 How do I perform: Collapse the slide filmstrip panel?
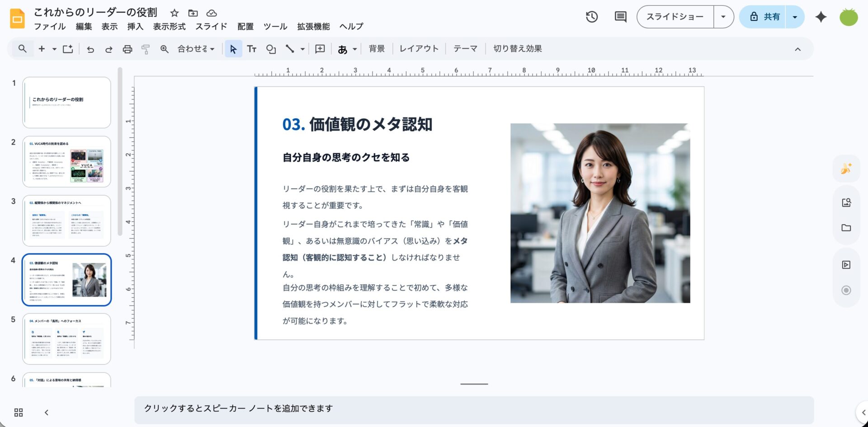pos(47,412)
